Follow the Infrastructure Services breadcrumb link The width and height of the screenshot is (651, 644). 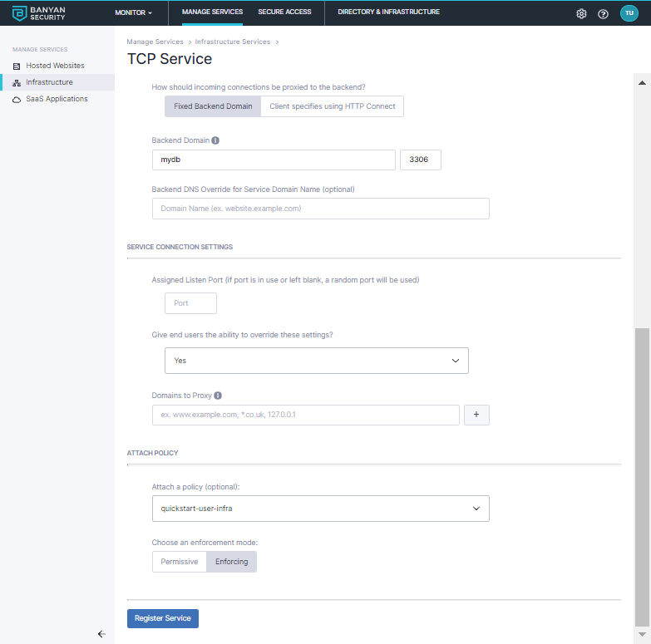pos(232,42)
